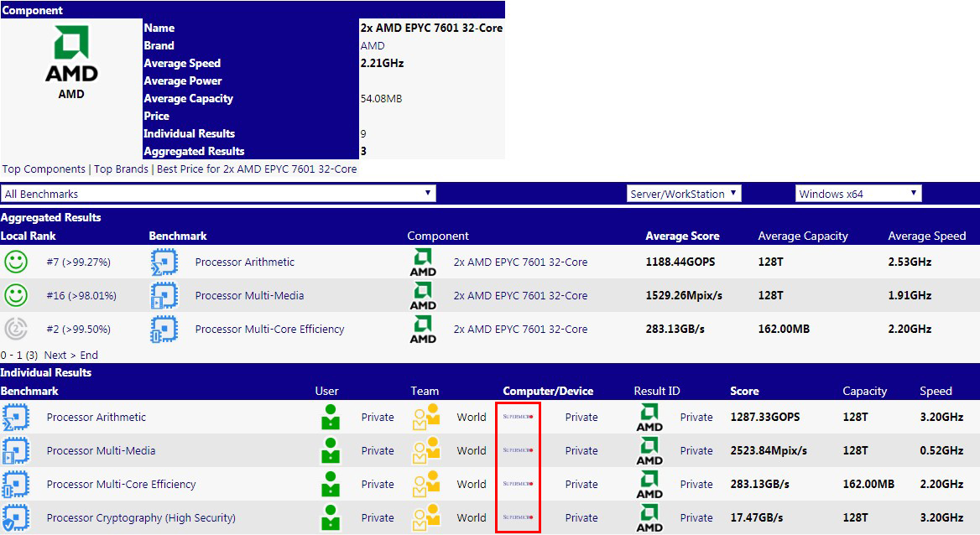The width and height of the screenshot is (980, 535).
Task: Click Supermicro logo in Processor Multi-Core Efficiency row
Action: coord(518,484)
